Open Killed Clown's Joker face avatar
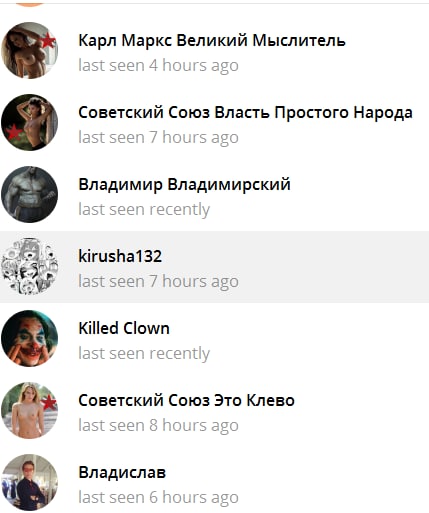The height and width of the screenshot is (513, 429). point(29,339)
